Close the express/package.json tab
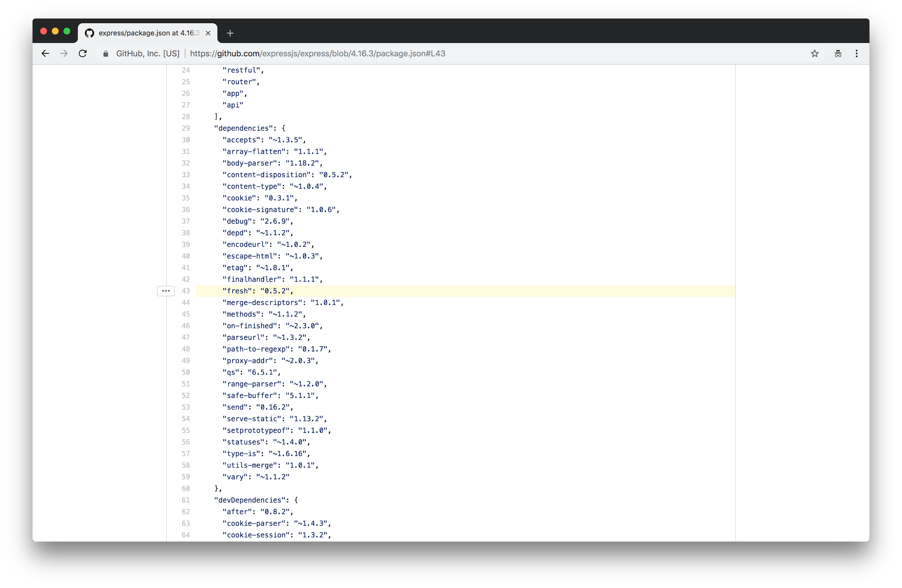 pos(208,33)
